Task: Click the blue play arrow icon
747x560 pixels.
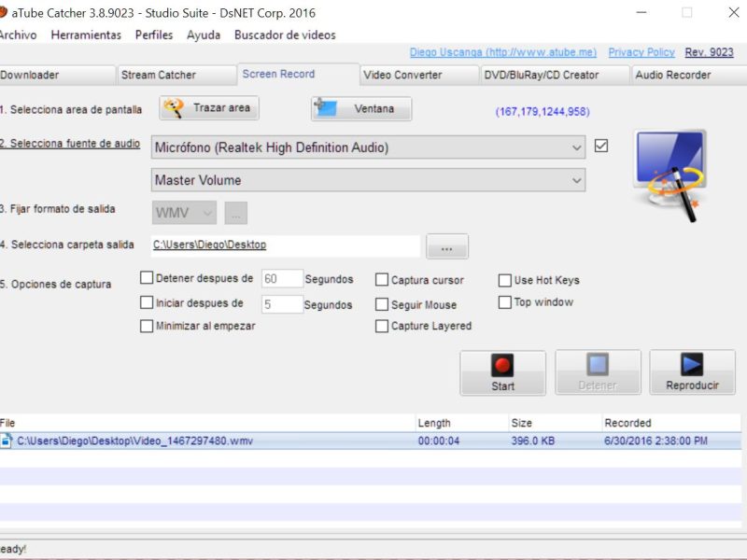Action: point(692,365)
